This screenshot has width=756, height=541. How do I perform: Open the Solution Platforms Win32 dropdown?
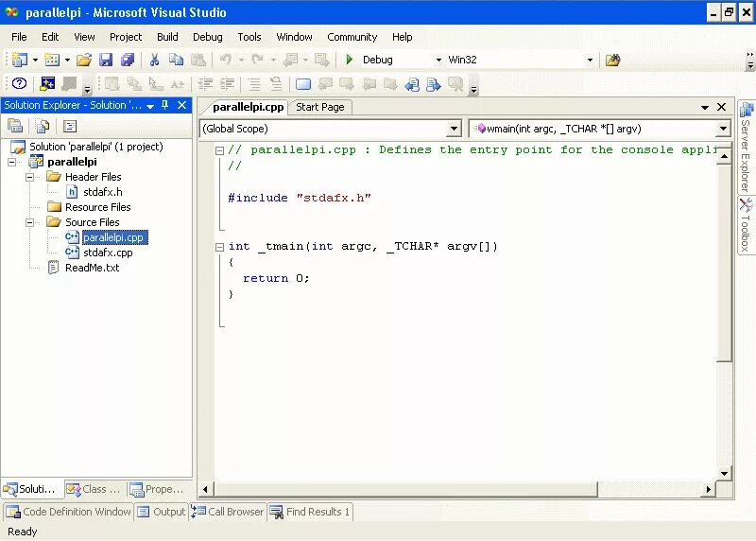point(590,60)
